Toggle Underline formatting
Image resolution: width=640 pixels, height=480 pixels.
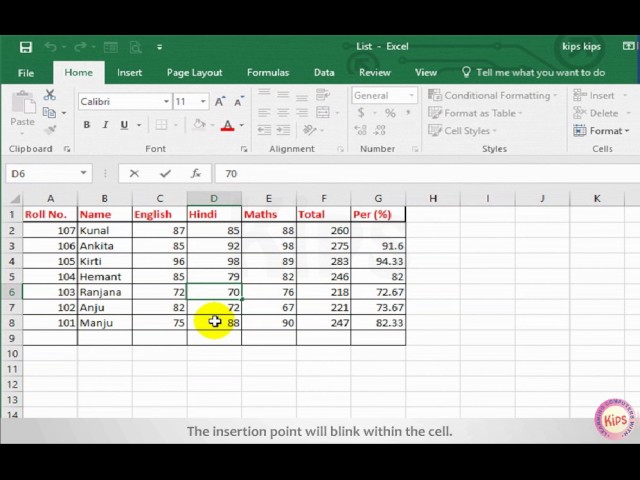tap(124, 125)
